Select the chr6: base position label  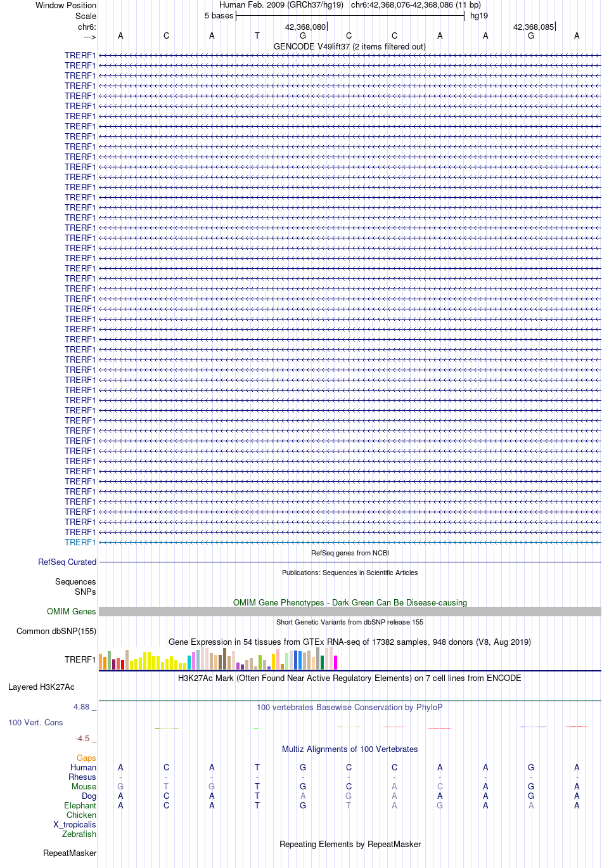tap(87, 27)
